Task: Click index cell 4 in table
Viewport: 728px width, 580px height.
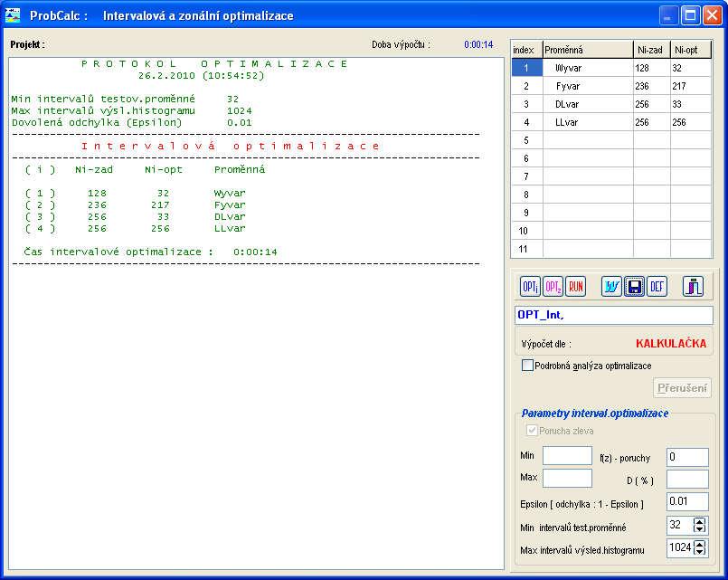Action: pos(527,122)
